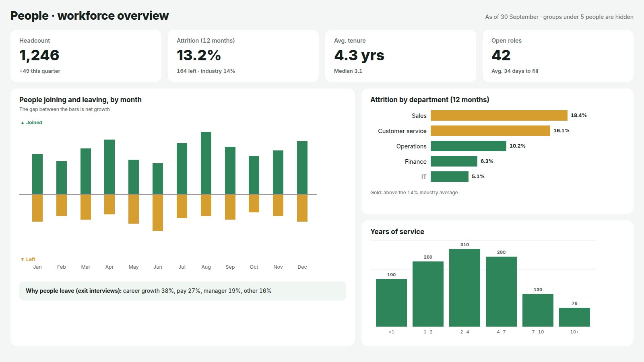Click the Avg. tenure 4.3 yrs value
644x362 pixels.
[359, 55]
